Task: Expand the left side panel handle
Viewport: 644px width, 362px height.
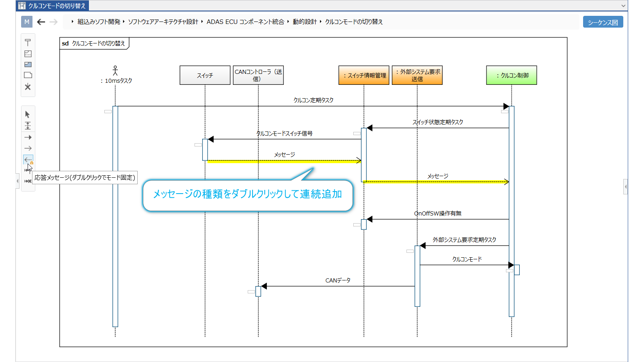Action: coord(17,181)
